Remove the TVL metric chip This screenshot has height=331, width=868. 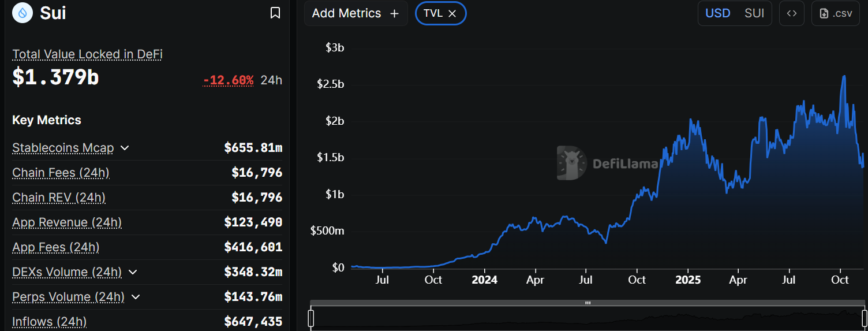pyautogui.click(x=453, y=13)
